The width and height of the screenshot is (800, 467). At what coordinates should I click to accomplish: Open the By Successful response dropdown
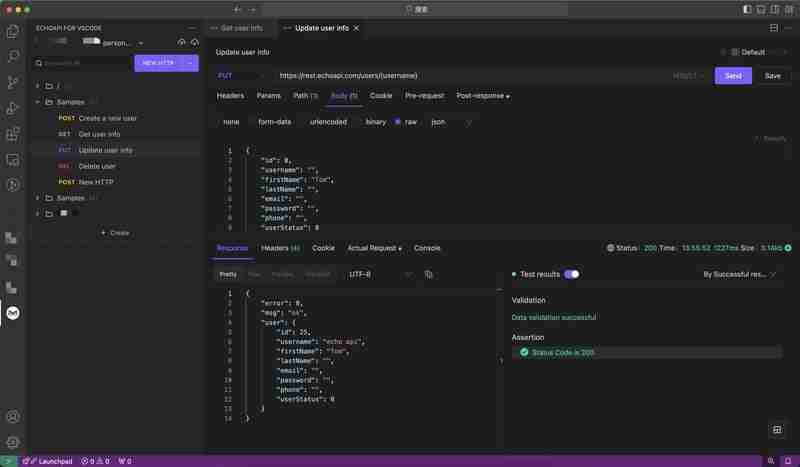[x=739, y=275]
